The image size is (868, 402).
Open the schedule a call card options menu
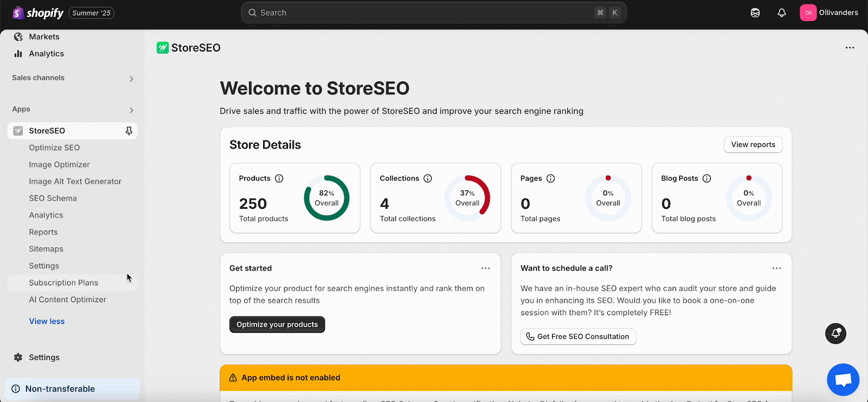click(777, 268)
